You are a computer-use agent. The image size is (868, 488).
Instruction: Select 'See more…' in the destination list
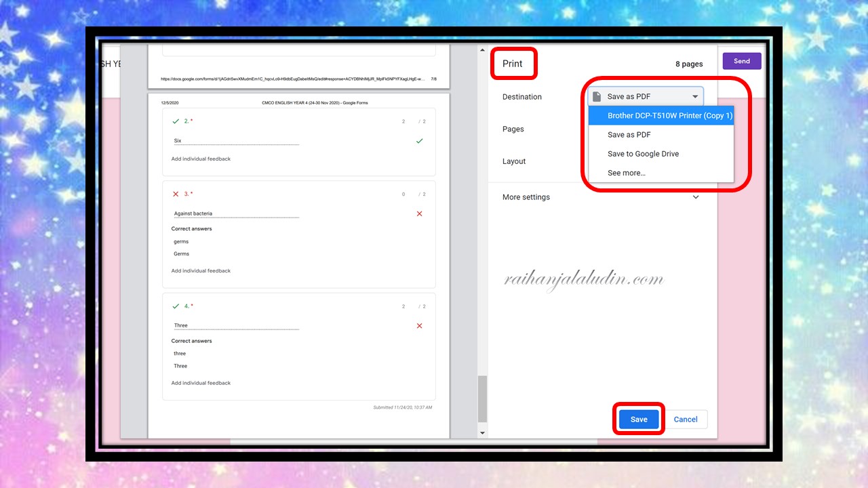click(626, 173)
